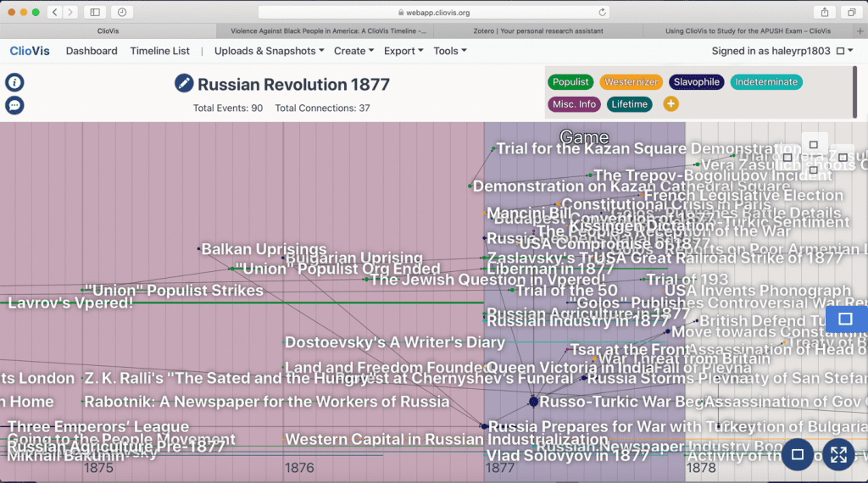Open the Safari share button
Image resolution: width=868 pixels, height=483 pixels.
[824, 12]
